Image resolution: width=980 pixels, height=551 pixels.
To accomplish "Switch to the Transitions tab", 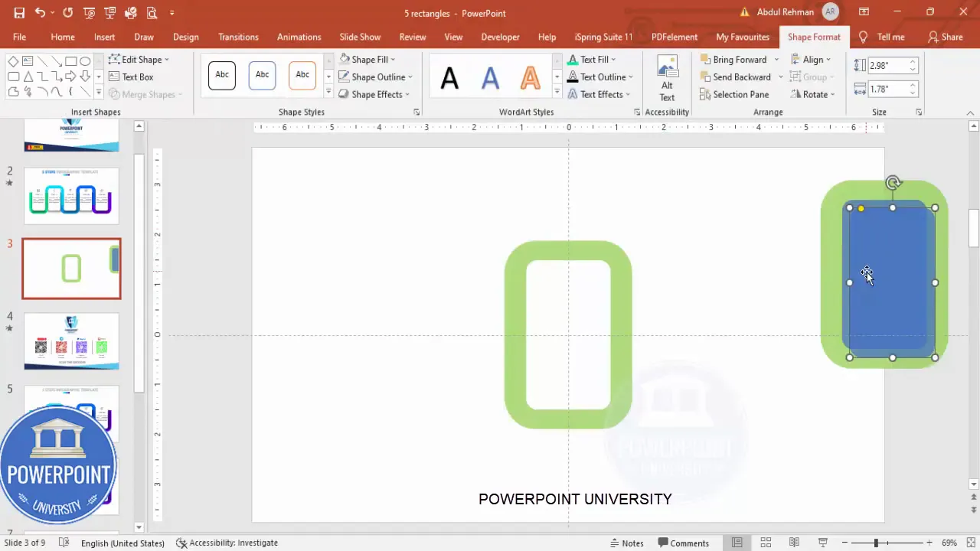I will pyautogui.click(x=238, y=37).
